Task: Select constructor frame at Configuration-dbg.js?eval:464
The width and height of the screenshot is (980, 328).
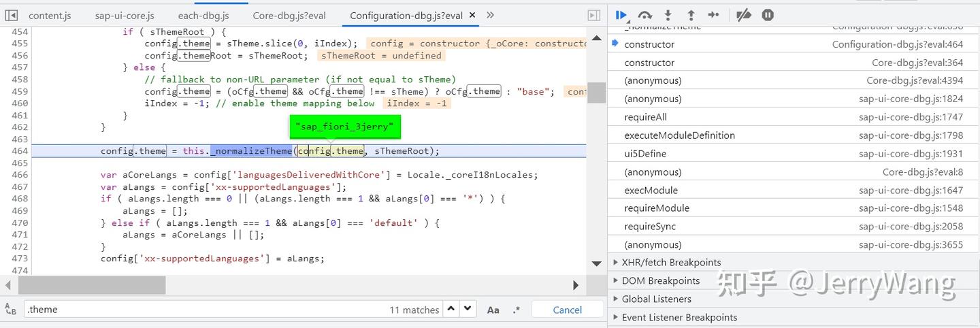Action: (x=794, y=44)
